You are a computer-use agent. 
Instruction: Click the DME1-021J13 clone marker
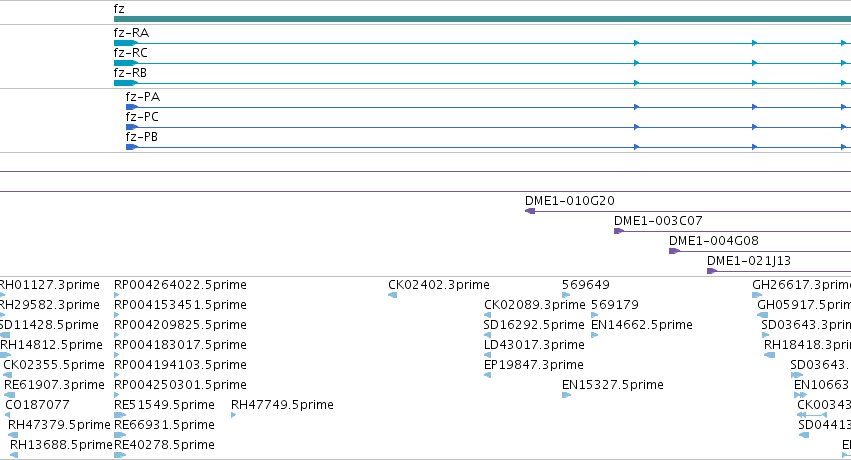pyautogui.click(x=712, y=271)
